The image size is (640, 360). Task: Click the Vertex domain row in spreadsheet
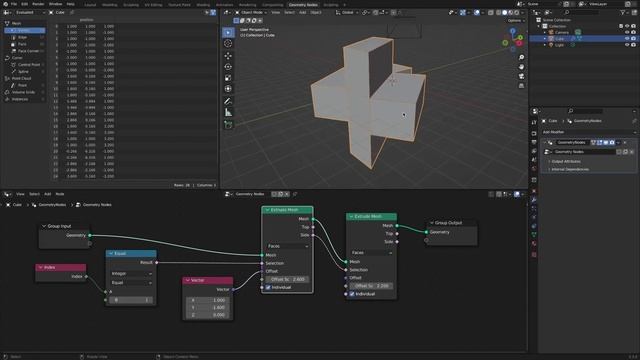point(24,30)
